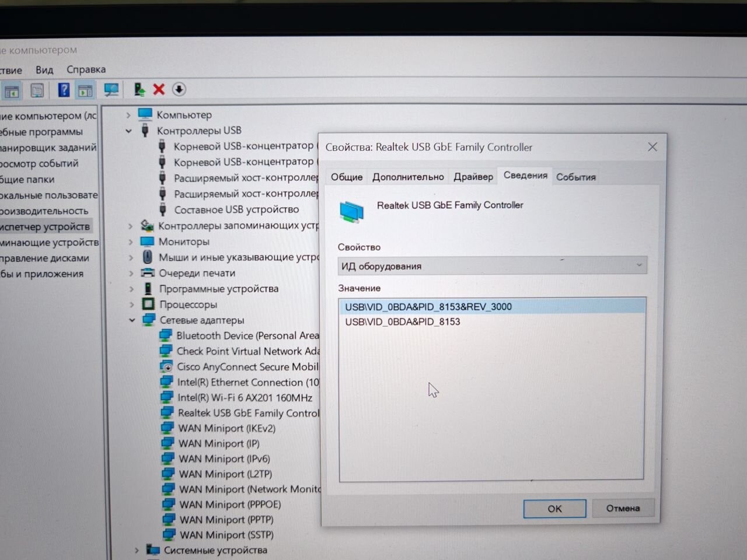This screenshot has height=560, width=747.
Task: Switch to the Драйвер tab
Action: tap(473, 176)
